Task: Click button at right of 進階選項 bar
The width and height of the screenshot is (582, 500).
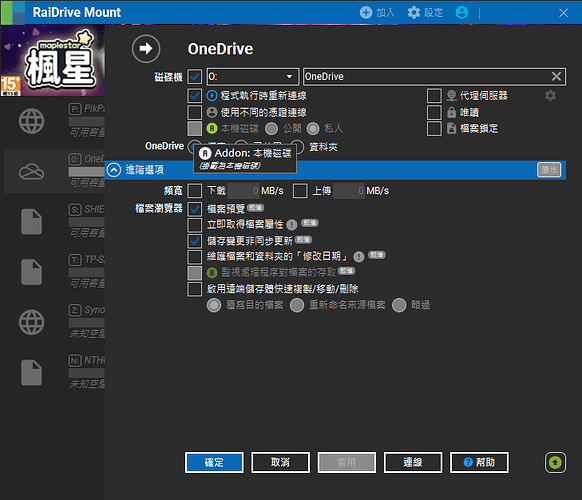Action: click(x=549, y=170)
